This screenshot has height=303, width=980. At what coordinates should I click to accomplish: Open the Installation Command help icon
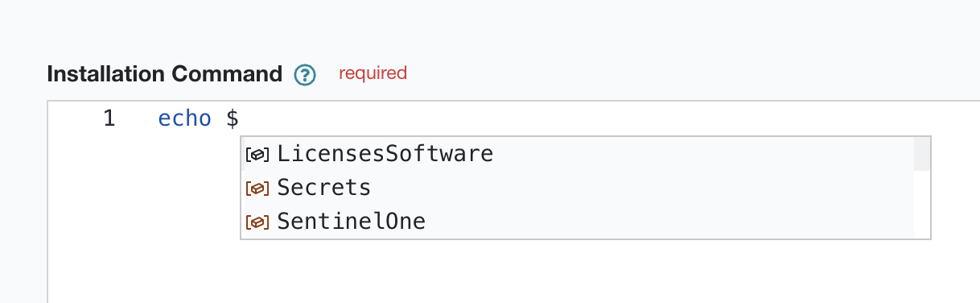tap(304, 75)
